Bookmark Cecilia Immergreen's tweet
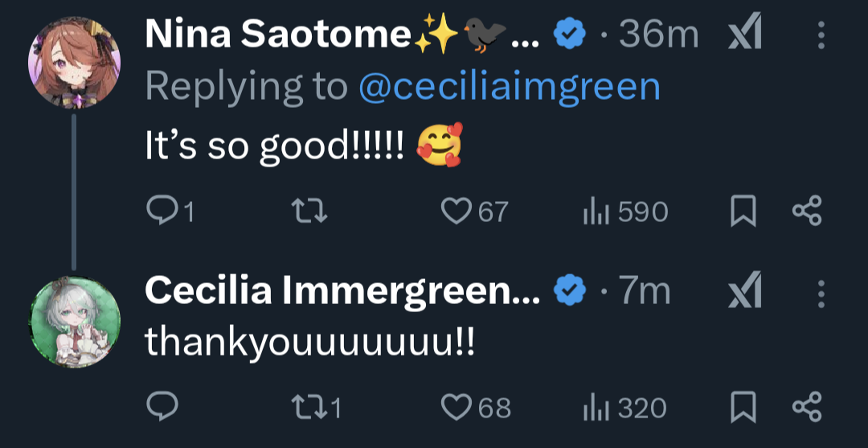The width and height of the screenshot is (868, 448). click(743, 407)
